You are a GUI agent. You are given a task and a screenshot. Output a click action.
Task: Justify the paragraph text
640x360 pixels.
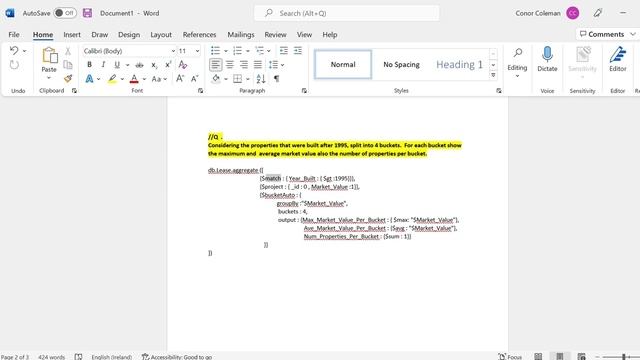(258, 64)
